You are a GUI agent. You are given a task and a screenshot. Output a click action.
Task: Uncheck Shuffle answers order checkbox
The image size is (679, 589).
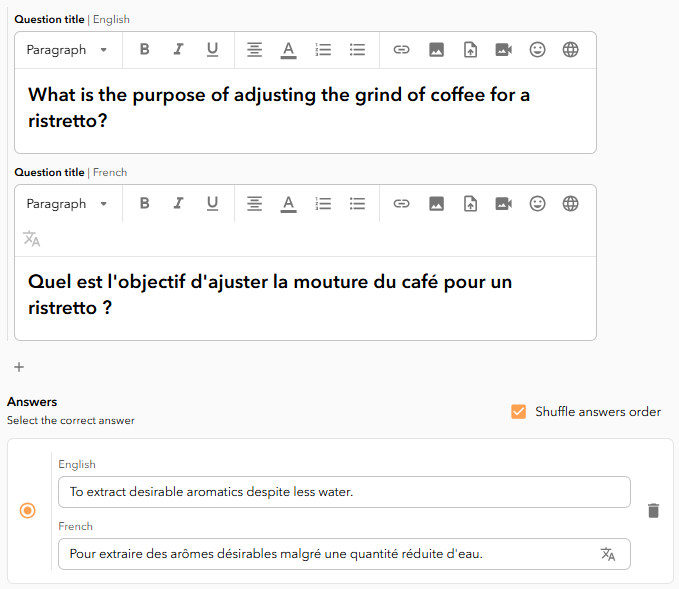click(x=518, y=411)
